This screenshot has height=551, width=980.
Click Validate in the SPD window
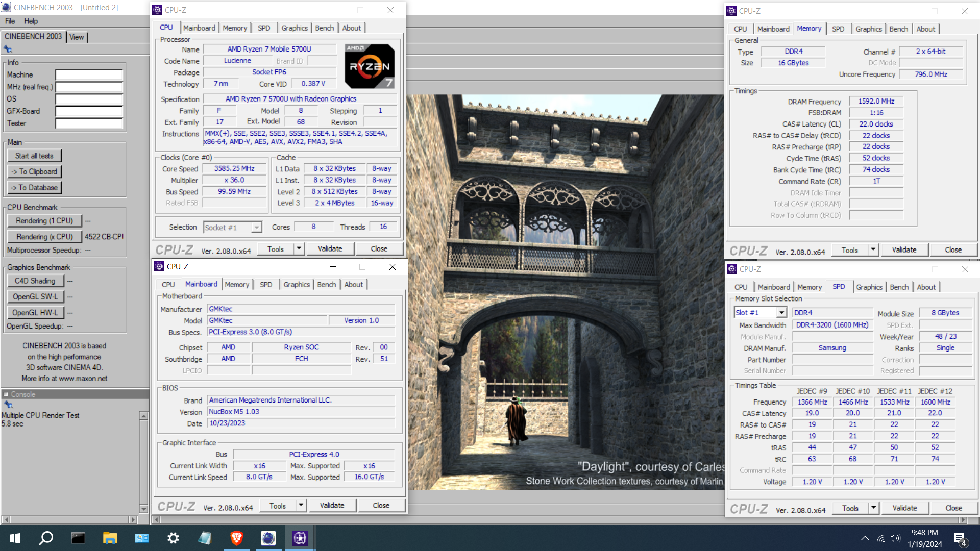point(904,508)
